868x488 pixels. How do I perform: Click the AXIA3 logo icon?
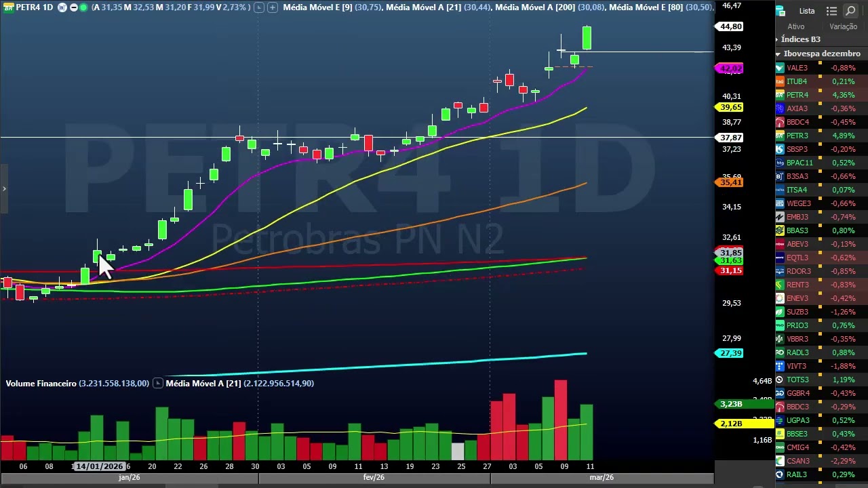(780, 108)
